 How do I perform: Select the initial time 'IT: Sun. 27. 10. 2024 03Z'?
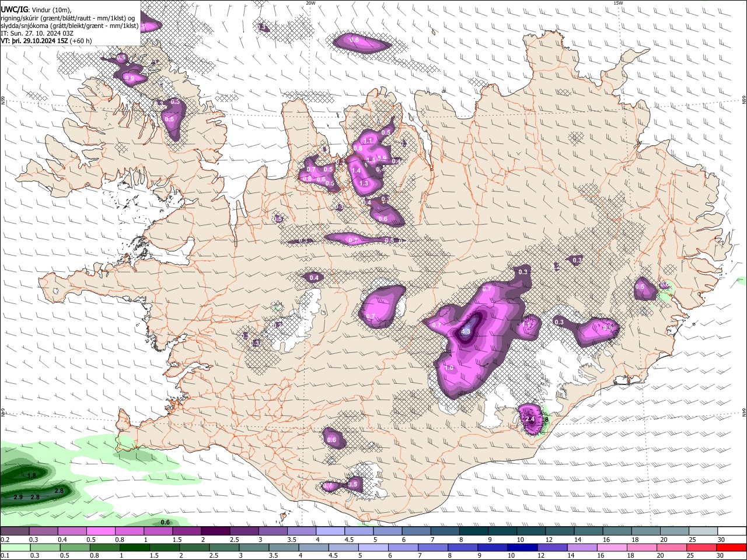[x=37, y=33]
